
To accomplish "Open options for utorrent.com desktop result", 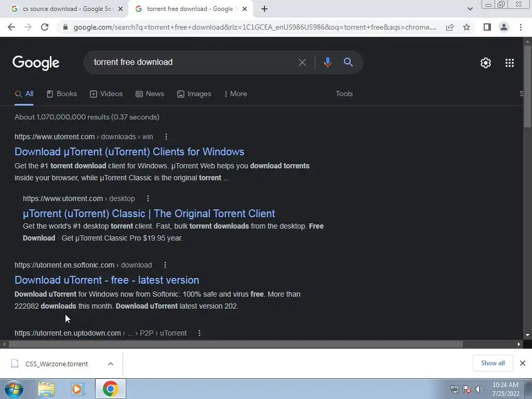I will coord(148,198).
